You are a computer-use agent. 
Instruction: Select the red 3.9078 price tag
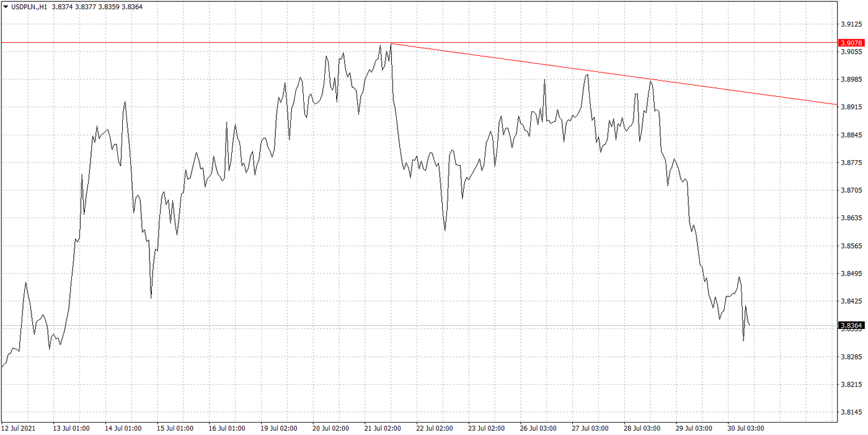tap(850, 43)
